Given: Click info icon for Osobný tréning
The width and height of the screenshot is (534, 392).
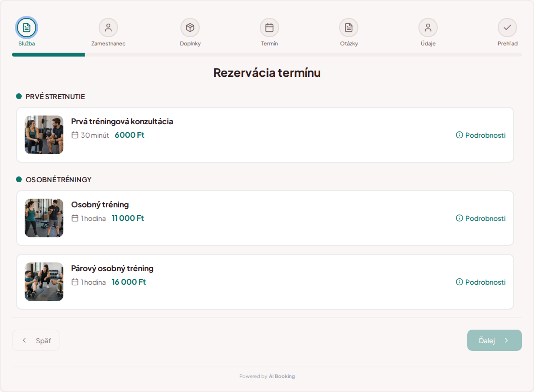Looking at the screenshot, I should (460, 218).
